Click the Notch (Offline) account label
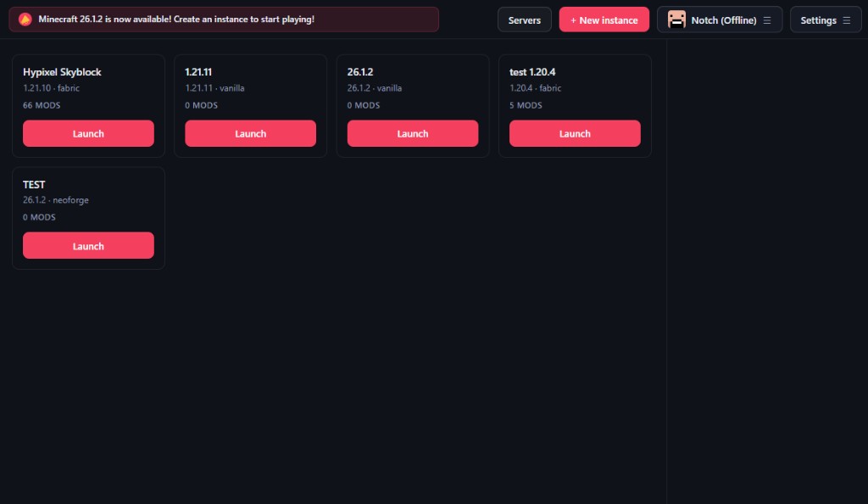The image size is (868, 504). click(x=724, y=20)
